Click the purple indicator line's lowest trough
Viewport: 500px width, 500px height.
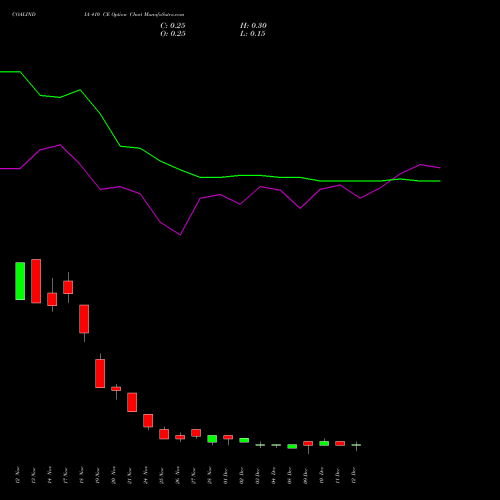pos(180,235)
